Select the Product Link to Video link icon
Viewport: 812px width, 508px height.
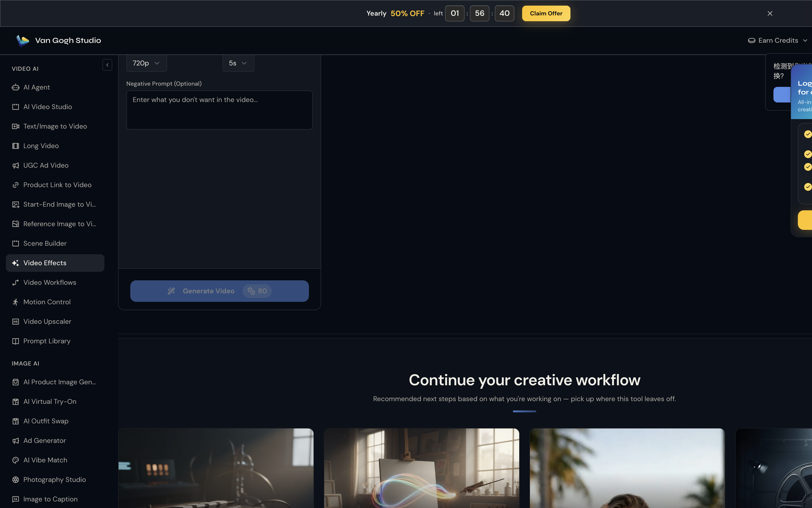(x=15, y=185)
